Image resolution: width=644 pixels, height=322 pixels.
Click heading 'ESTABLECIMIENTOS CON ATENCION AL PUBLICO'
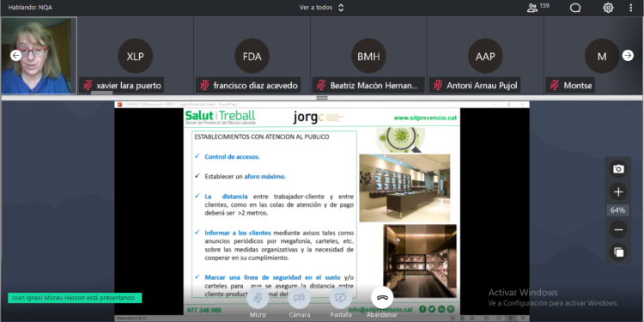click(262, 137)
